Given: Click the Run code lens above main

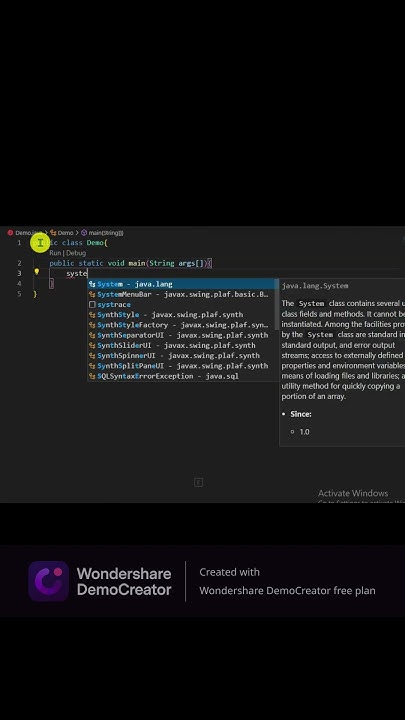Looking at the screenshot, I should point(55,253).
